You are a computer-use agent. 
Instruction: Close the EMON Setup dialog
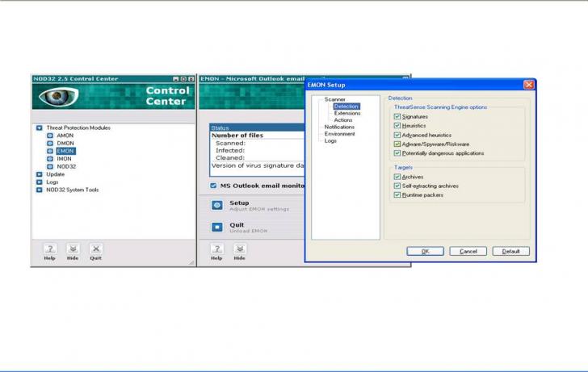coord(529,85)
